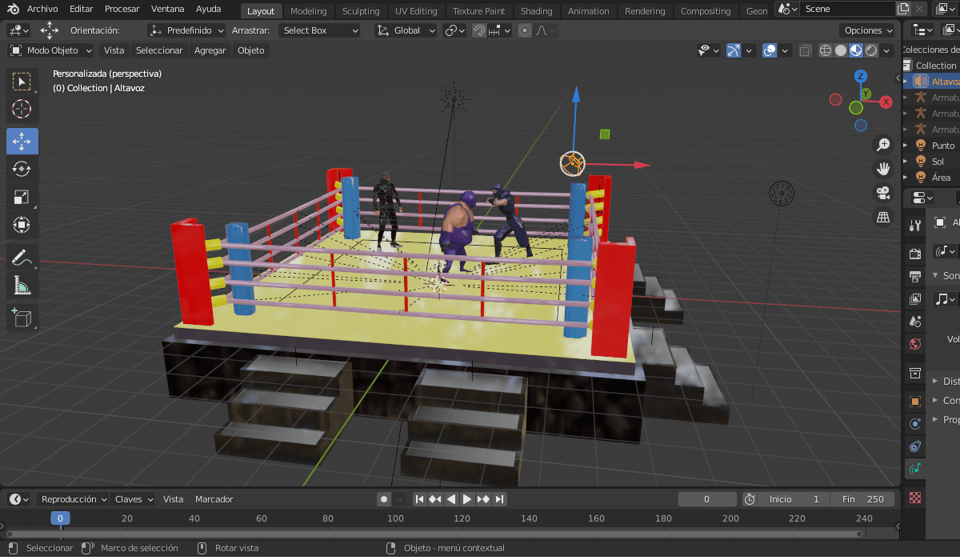This screenshot has width=960, height=560.
Task: Enable Wireframe viewport shading
Action: tap(825, 50)
